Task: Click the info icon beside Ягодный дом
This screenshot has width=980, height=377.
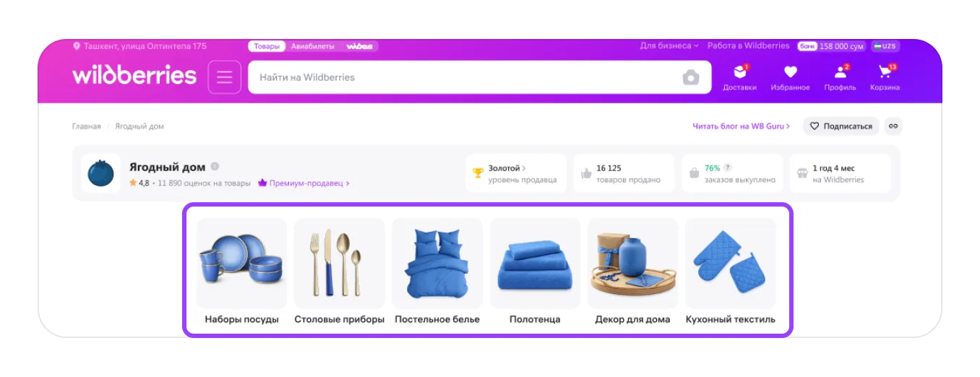Action: click(x=215, y=167)
